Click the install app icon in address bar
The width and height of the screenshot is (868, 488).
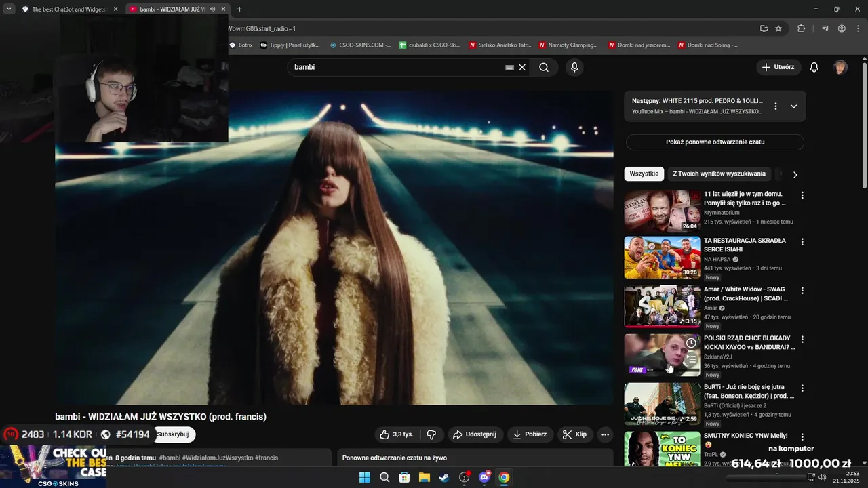tap(764, 28)
